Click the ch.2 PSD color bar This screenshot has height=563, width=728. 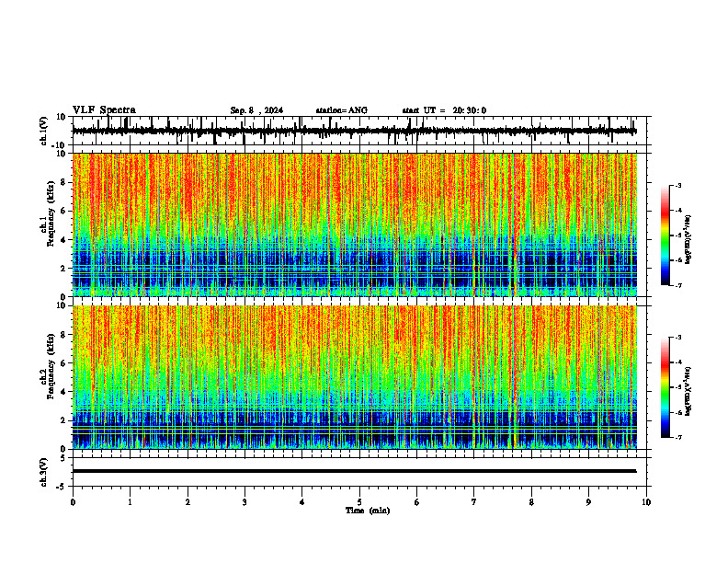pos(665,387)
